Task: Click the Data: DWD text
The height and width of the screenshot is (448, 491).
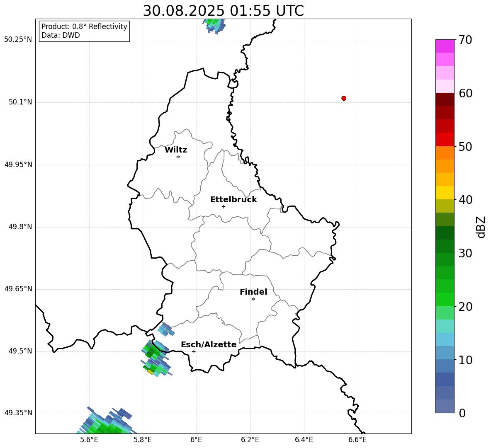Action: [61, 35]
